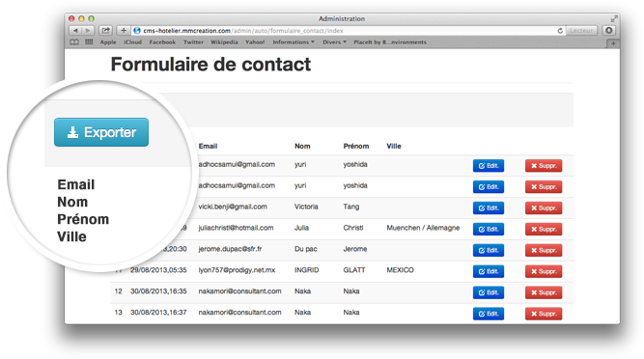Viewport: 644px width, 359px height.
Task: Click the Prénom column header
Action: point(356,146)
